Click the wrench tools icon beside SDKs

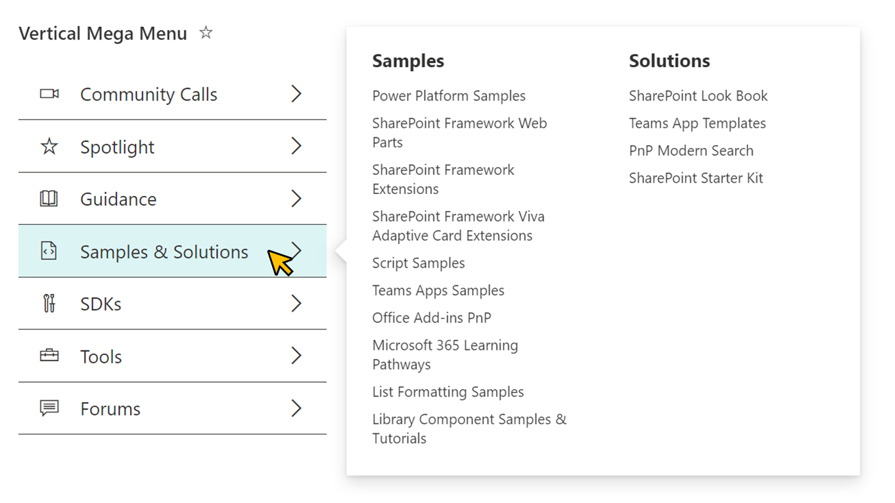(49, 303)
